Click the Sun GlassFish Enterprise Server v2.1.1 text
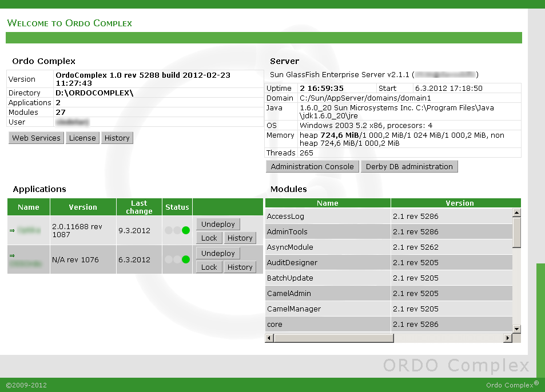Screen dimensions: 545x392 point(340,75)
